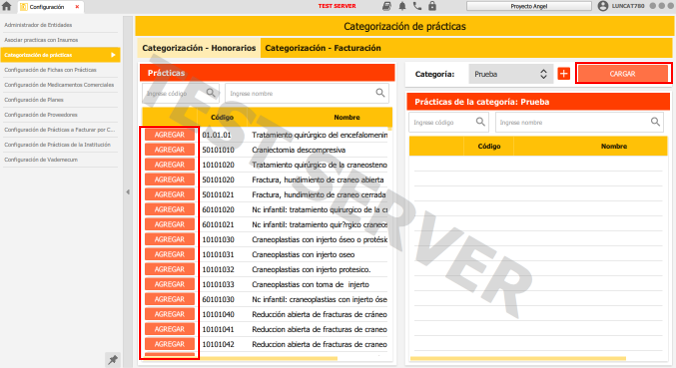Select row text 'Craneoplastias con toma de injerto'
The height and width of the screenshot is (368, 676).
point(310,284)
